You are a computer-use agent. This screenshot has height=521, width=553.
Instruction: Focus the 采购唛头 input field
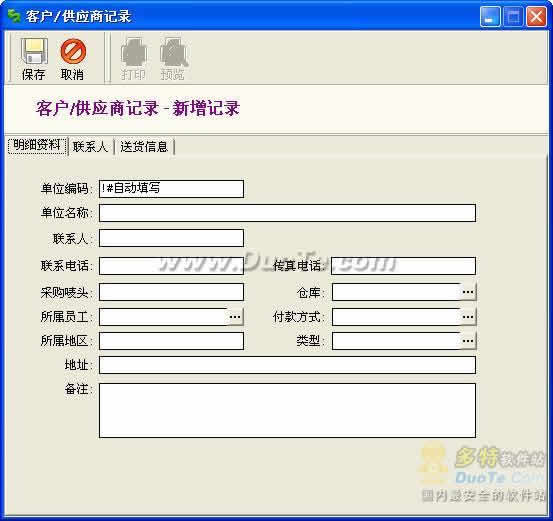click(x=171, y=292)
